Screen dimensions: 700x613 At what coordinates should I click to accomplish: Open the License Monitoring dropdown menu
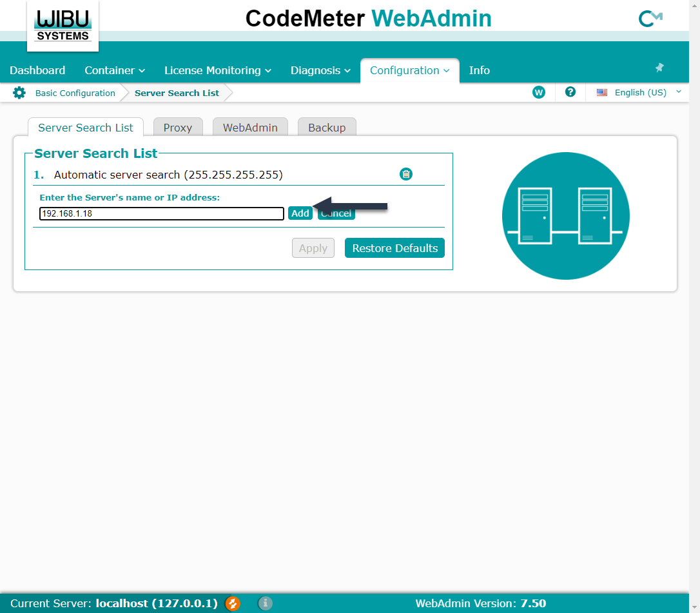[217, 70]
